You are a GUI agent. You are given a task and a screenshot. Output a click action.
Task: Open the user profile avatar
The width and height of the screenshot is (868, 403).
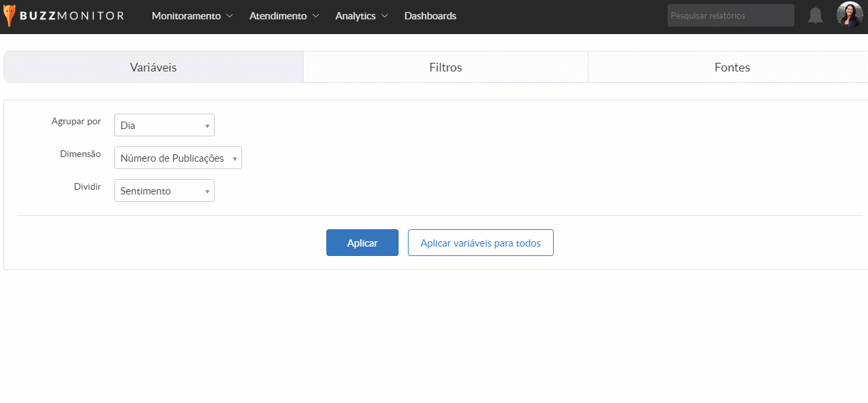tap(849, 15)
